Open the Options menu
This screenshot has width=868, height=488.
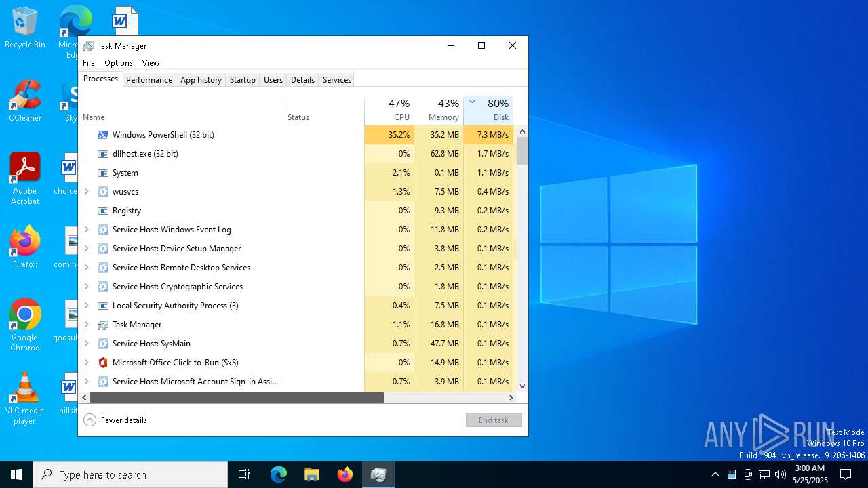pyautogui.click(x=119, y=63)
